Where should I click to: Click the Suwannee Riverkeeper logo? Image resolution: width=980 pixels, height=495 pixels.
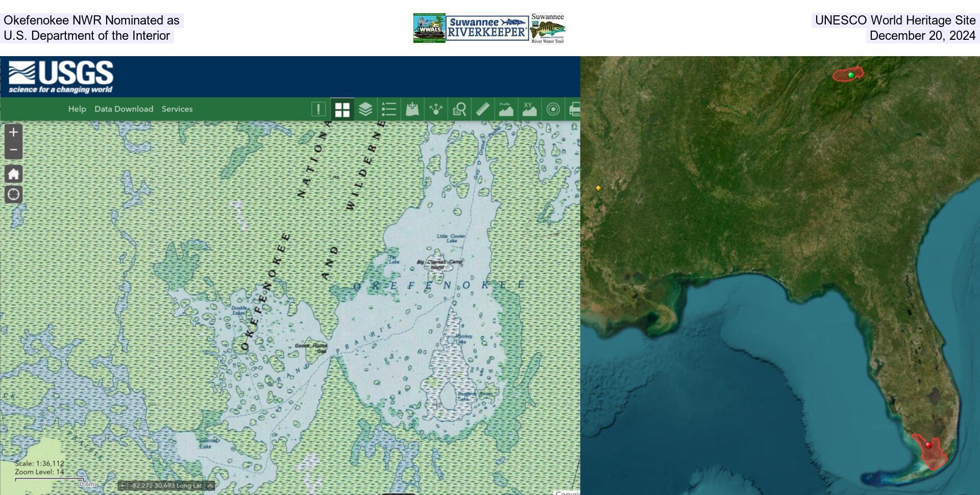coord(488,28)
